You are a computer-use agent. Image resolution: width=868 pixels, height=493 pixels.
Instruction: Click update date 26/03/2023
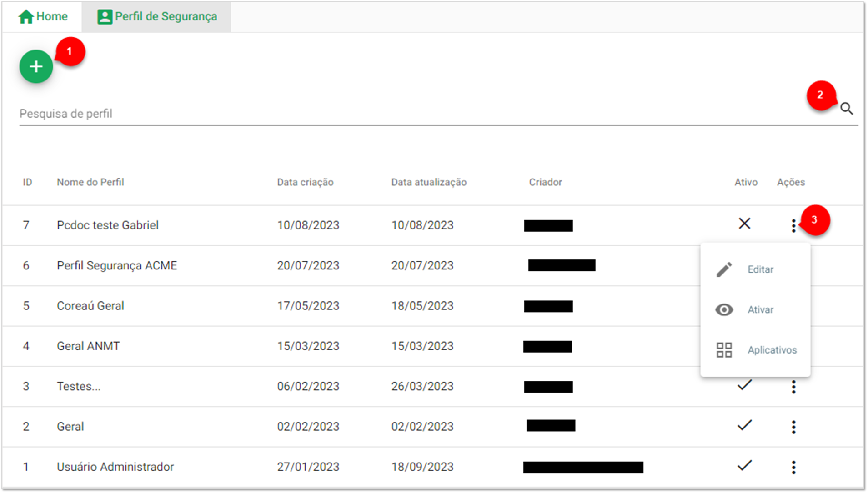(x=422, y=387)
